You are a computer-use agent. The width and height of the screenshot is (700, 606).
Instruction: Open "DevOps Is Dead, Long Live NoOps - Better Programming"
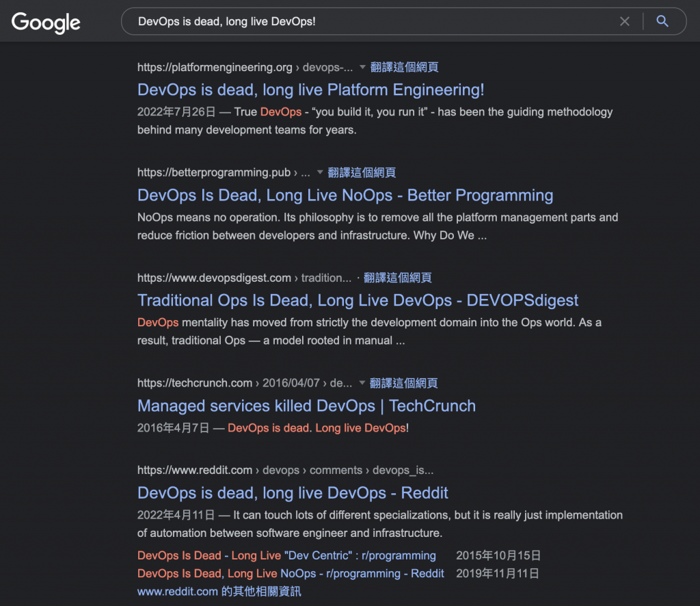point(345,196)
